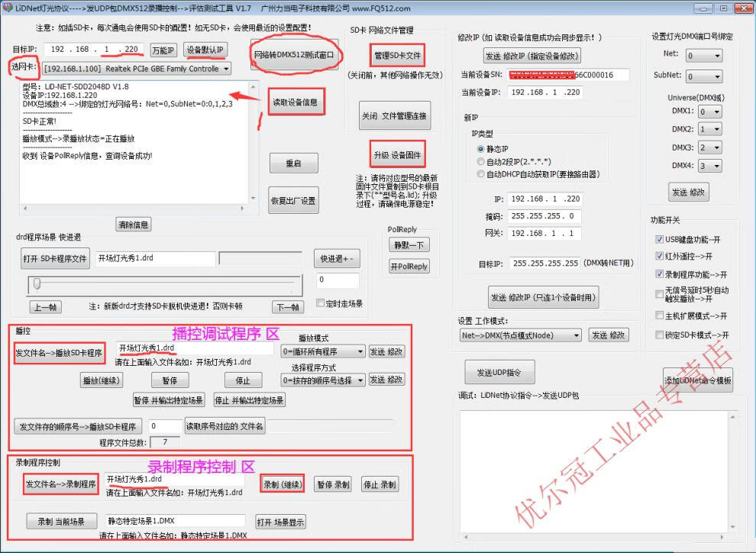This screenshot has height=553, width=756.
Task: Click 快进退+- button
Action: click(x=337, y=258)
